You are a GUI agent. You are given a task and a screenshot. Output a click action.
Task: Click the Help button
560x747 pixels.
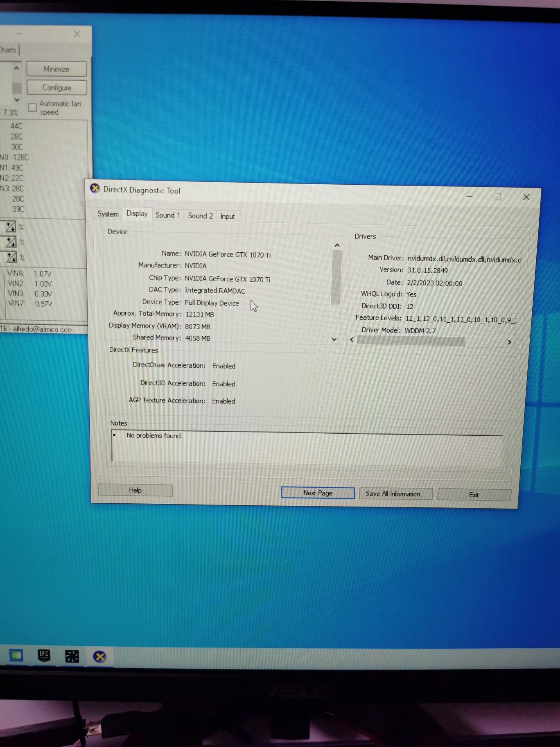135,490
